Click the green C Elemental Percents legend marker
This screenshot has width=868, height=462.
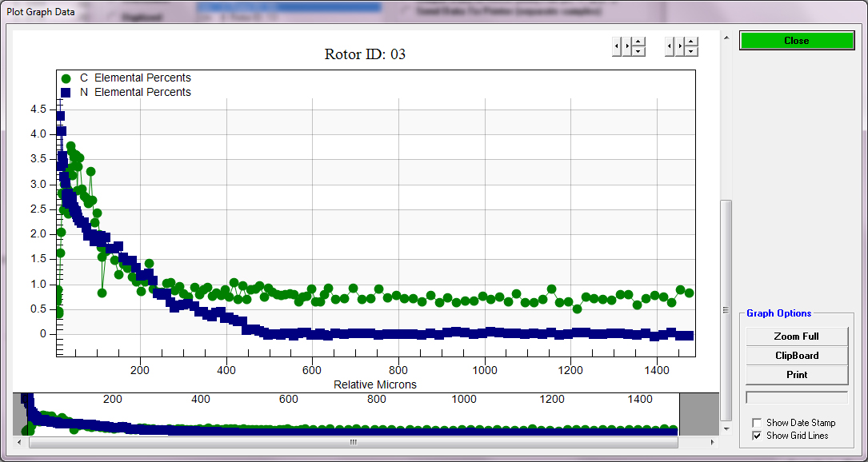(x=66, y=78)
